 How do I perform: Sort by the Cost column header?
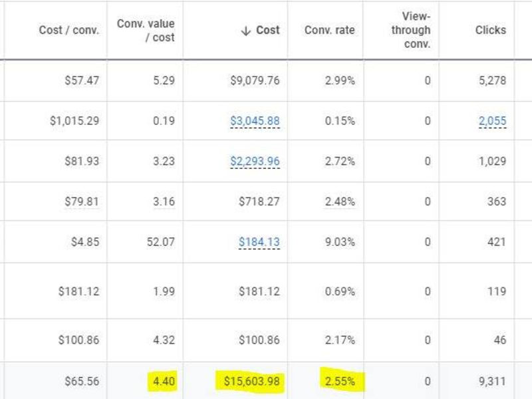[268, 30]
